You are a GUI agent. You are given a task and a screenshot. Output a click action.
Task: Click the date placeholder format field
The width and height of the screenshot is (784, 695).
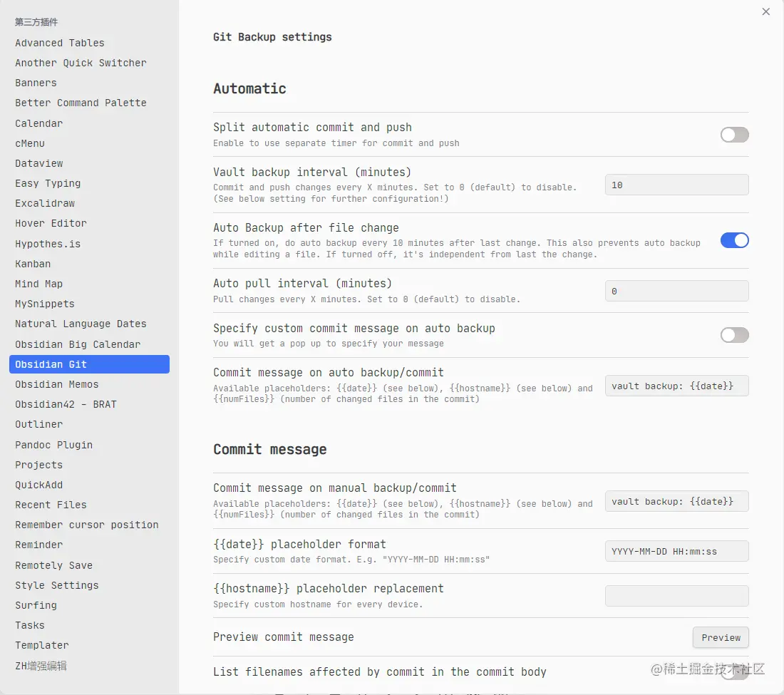click(x=676, y=552)
